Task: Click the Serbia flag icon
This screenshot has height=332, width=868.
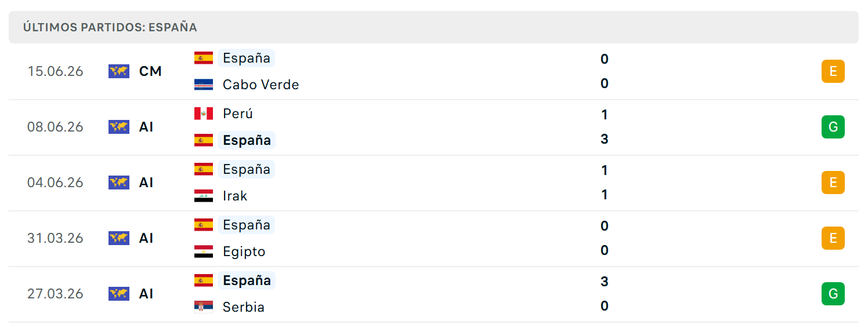Action: (x=204, y=307)
